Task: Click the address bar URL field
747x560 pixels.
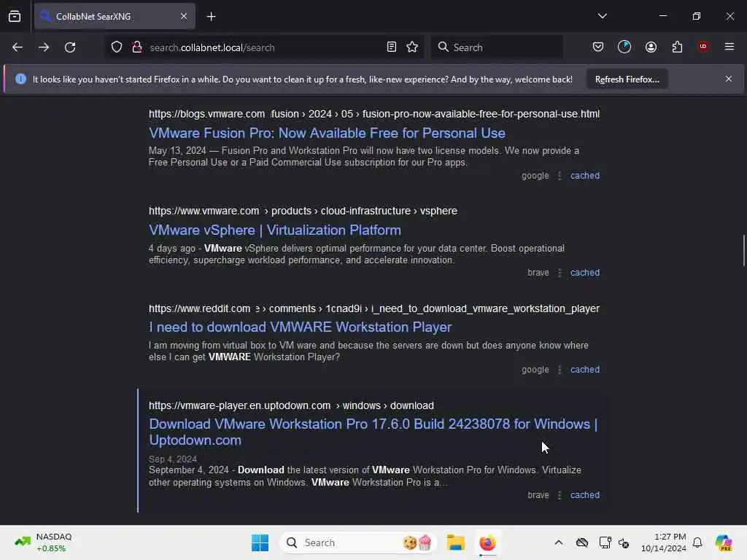Action: pyautogui.click(x=264, y=47)
